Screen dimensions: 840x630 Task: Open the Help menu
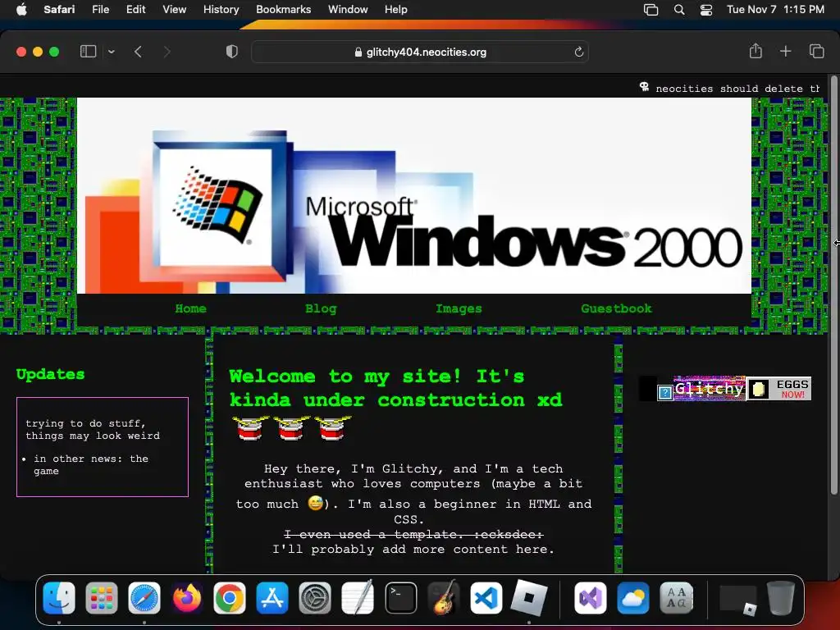tap(396, 9)
